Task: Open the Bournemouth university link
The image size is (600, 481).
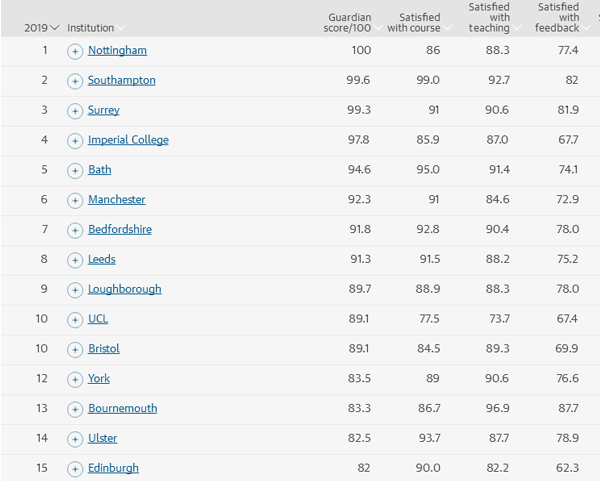Action: (x=122, y=408)
